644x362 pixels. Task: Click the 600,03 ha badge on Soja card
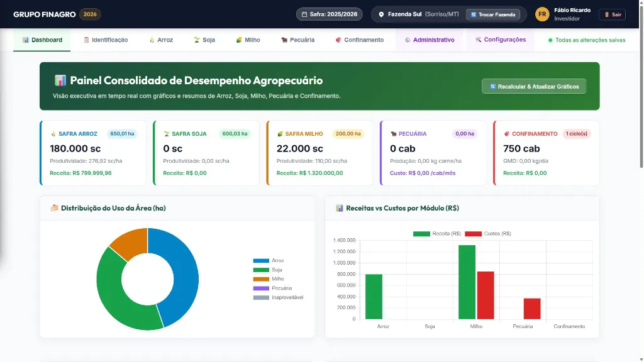tap(235, 134)
